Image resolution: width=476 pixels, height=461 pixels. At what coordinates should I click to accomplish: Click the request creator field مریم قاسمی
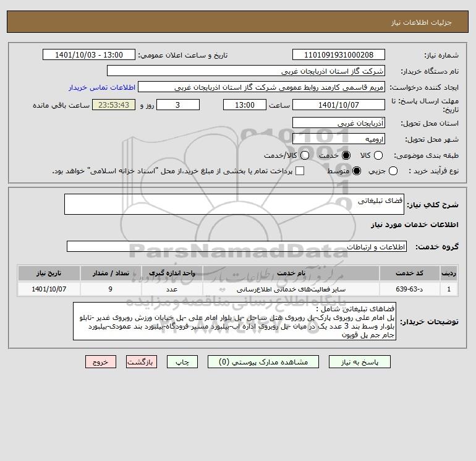pos(261,87)
